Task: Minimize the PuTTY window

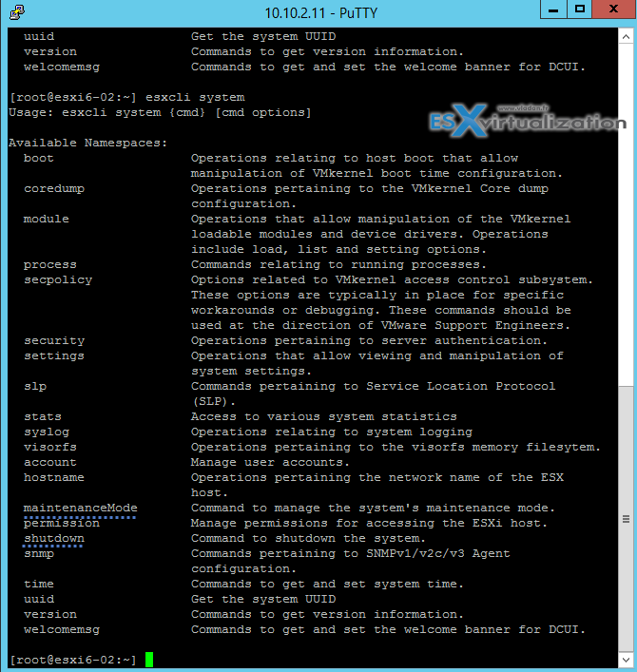Action: [553, 10]
